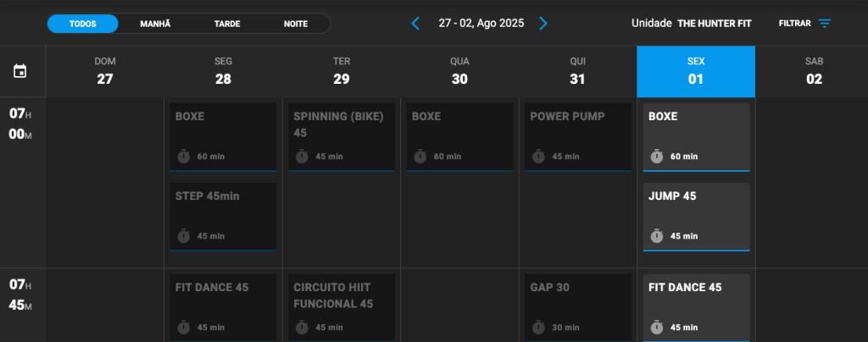Select the QUA 30 day column header
This screenshot has height=342, width=868.
pyautogui.click(x=459, y=71)
